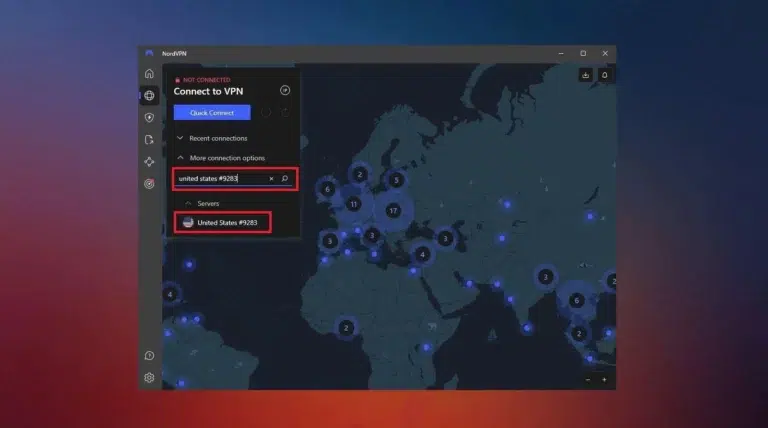Open the Threat Protection shield icon
The image size is (768, 428).
point(149,118)
